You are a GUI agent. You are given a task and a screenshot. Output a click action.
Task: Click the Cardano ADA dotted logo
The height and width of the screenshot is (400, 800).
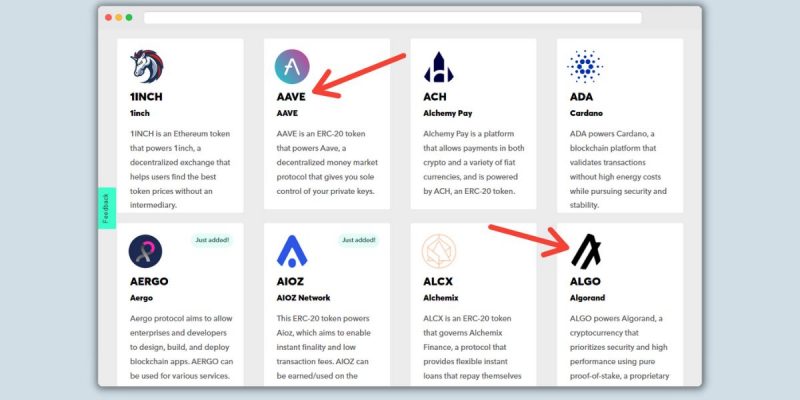coord(585,66)
